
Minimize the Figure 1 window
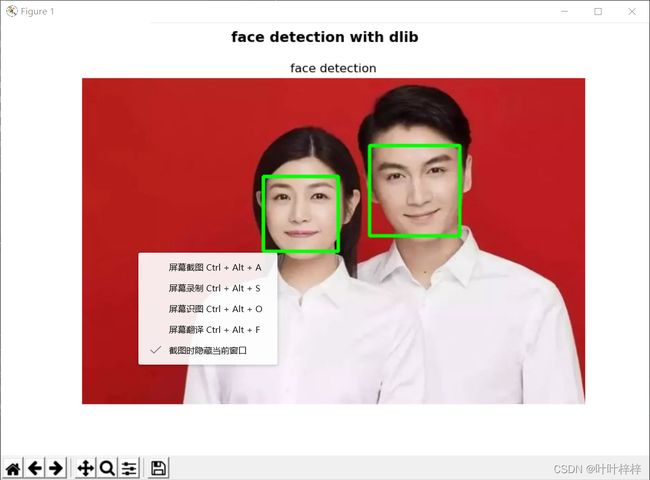(565, 11)
